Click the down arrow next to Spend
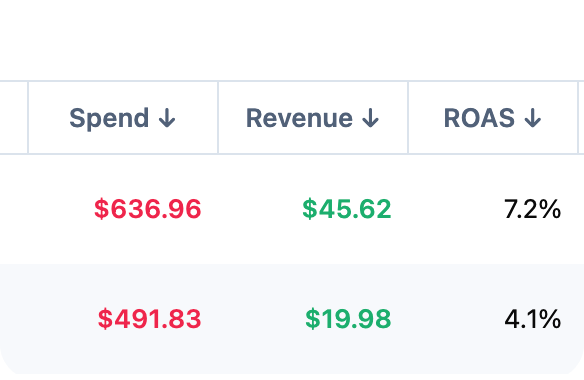 point(167,118)
